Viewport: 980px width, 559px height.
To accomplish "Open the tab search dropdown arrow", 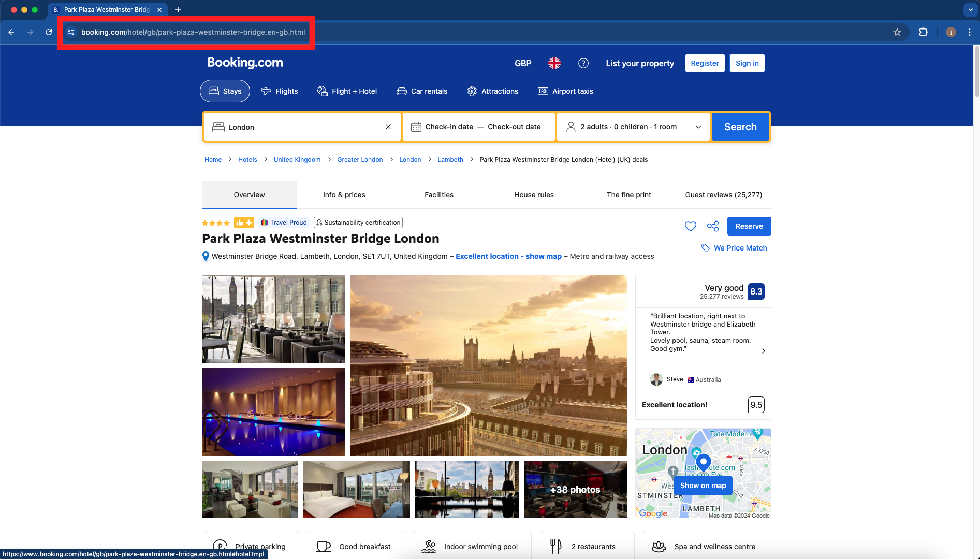I will coord(971,10).
